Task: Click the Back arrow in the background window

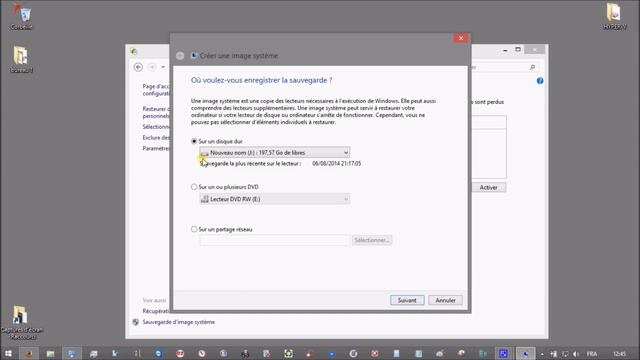Action: [138, 67]
